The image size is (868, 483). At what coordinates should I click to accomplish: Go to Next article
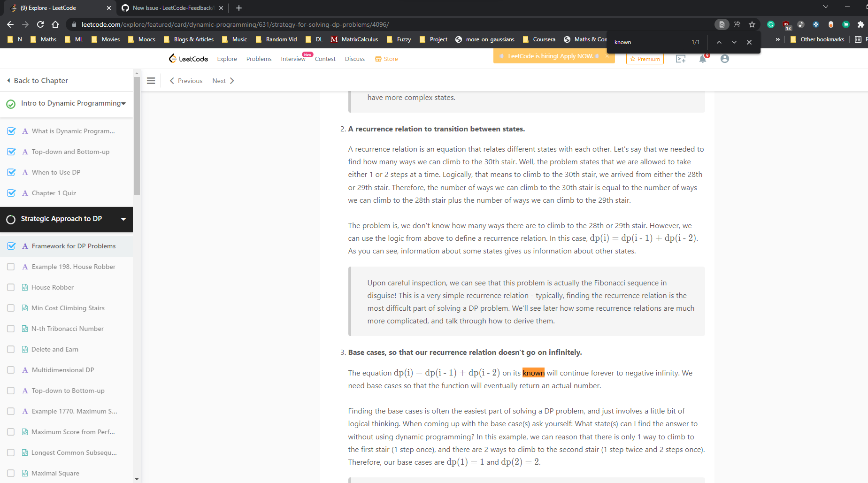pos(223,81)
